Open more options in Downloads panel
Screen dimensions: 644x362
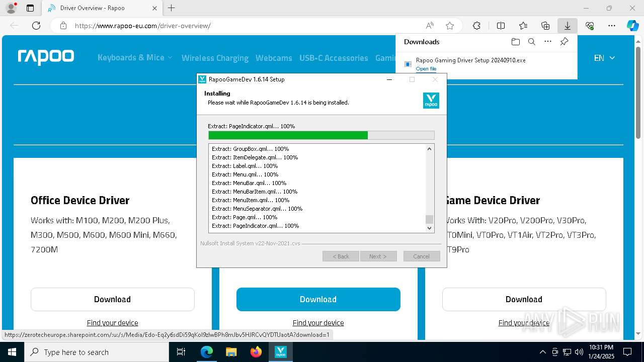pyautogui.click(x=548, y=42)
